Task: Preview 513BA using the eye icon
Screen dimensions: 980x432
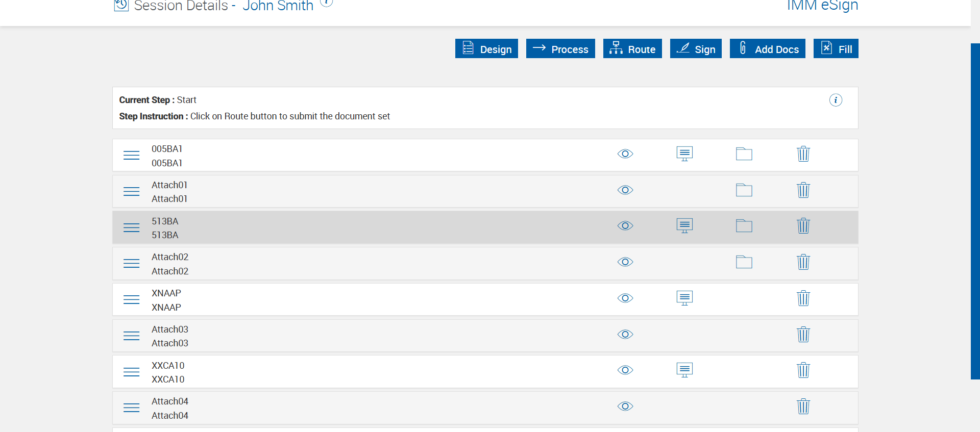Action: (x=625, y=225)
